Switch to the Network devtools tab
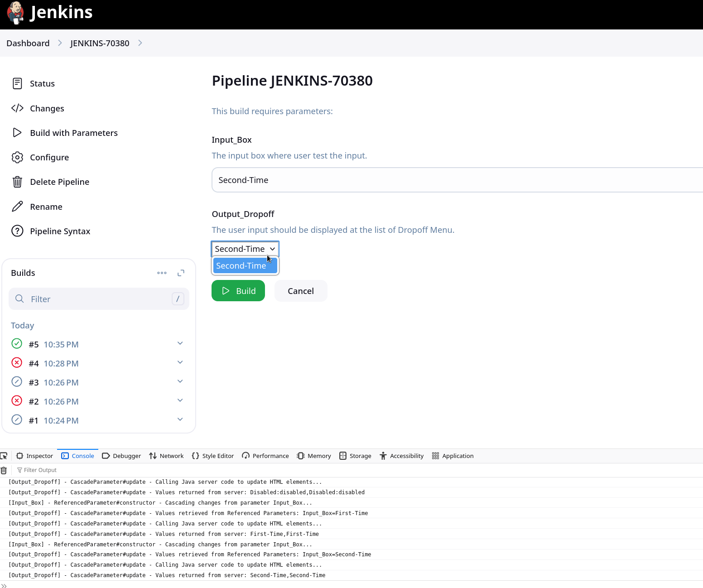Image resolution: width=703 pixels, height=588 pixels. pos(166,456)
